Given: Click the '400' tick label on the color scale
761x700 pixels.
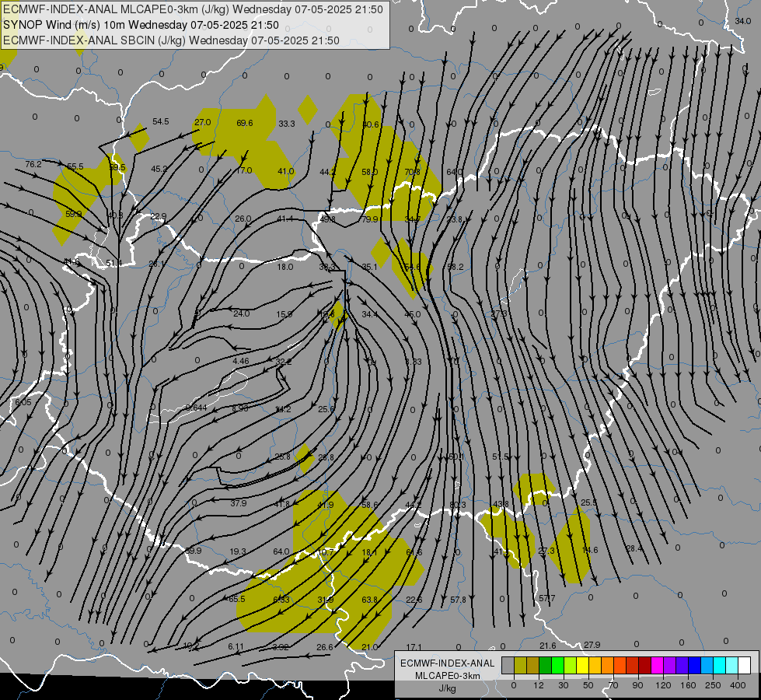Looking at the screenshot, I should pyautogui.click(x=738, y=685).
